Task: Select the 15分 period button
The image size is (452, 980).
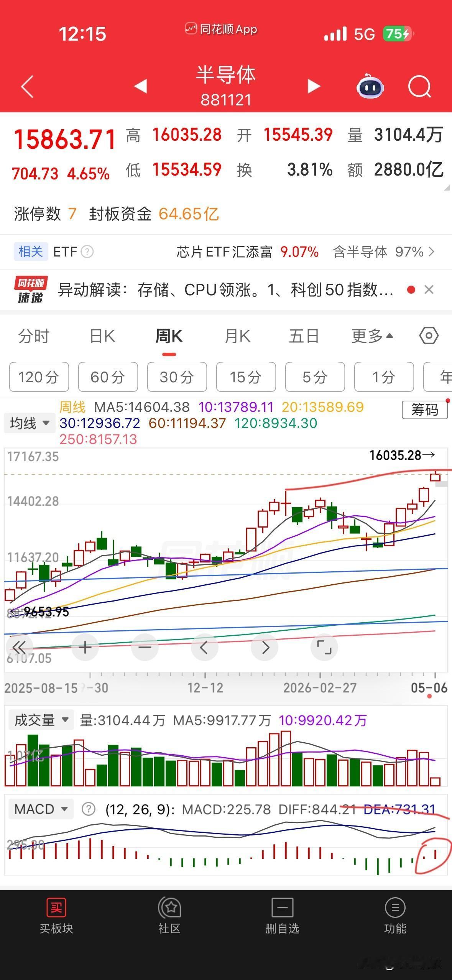Action: pyautogui.click(x=246, y=377)
